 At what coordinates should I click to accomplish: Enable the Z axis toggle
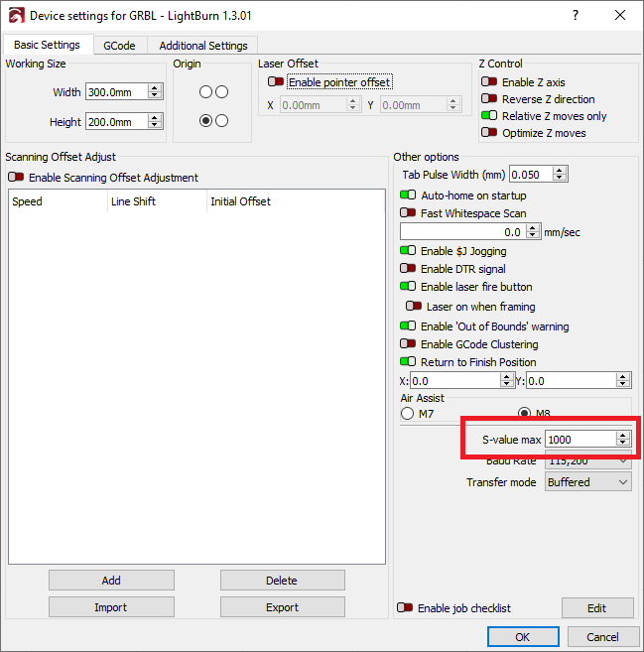[489, 82]
